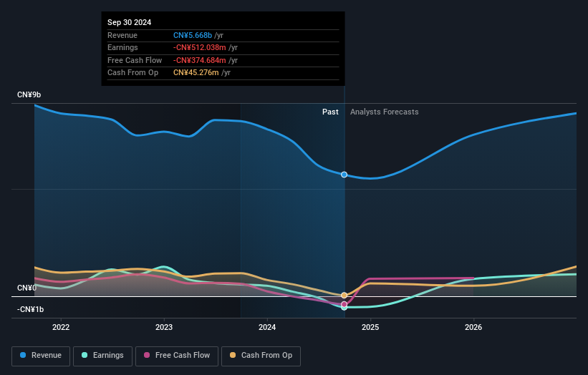Screen dimensions: 588x375
Task: Click the blue Revenue legend dot
Action: click(23, 355)
